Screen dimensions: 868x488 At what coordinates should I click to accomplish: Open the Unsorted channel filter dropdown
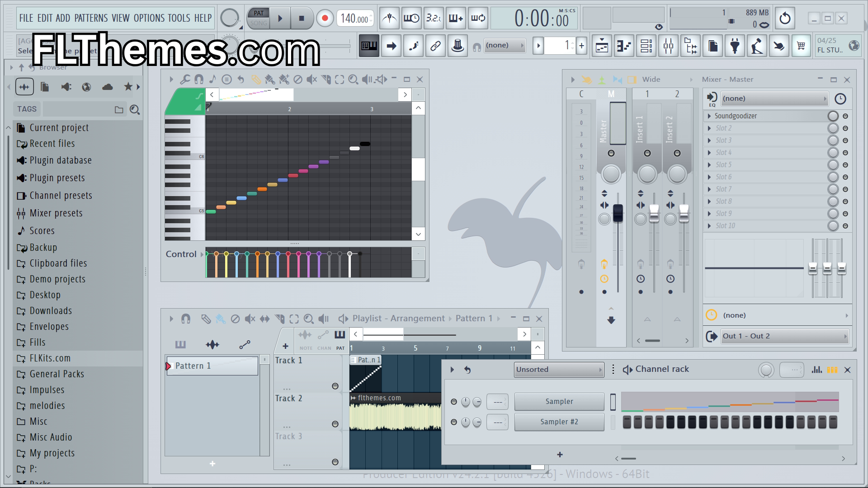pos(559,370)
